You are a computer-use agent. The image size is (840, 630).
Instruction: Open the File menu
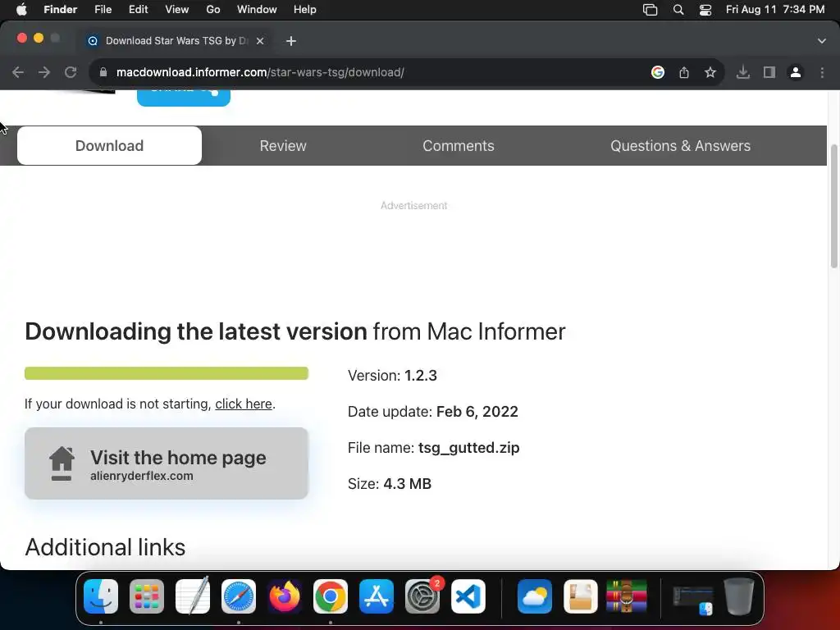tap(103, 10)
